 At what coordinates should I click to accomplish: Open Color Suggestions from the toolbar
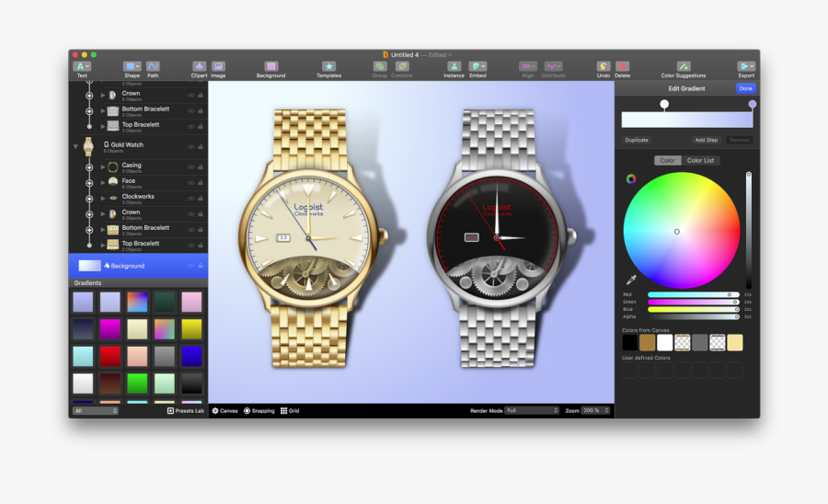(684, 66)
